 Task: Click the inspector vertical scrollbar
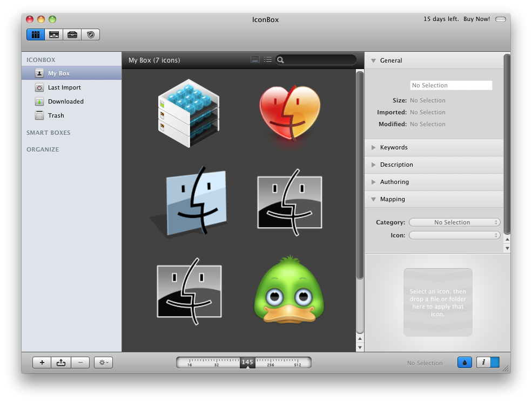coord(507,144)
